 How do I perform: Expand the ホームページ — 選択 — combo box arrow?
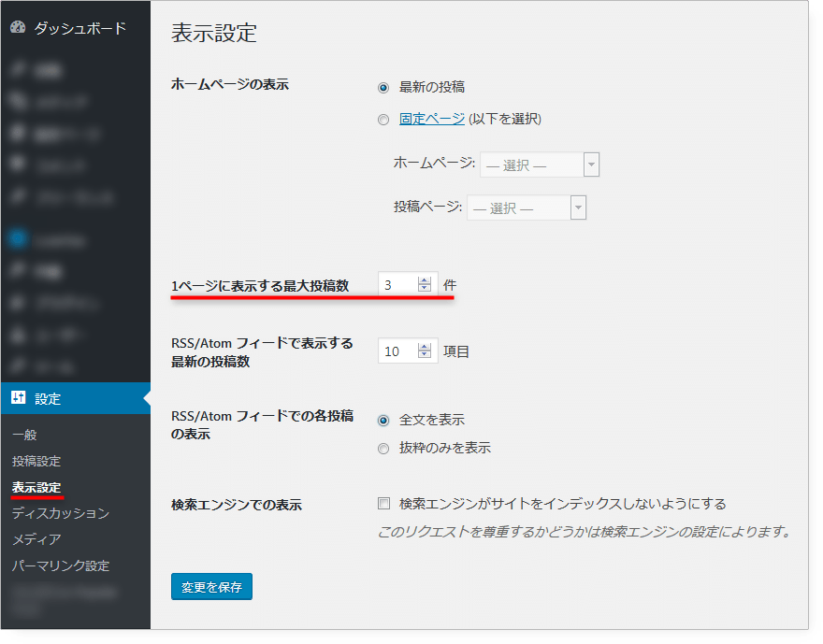tap(592, 164)
